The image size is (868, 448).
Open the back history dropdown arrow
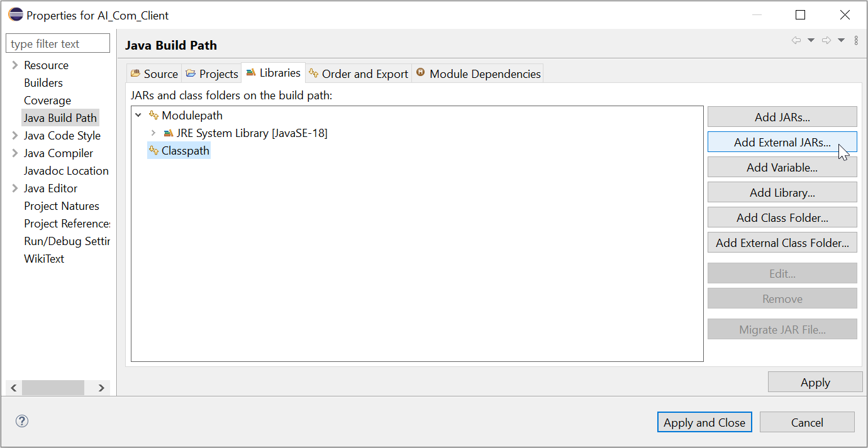pyautogui.click(x=811, y=40)
